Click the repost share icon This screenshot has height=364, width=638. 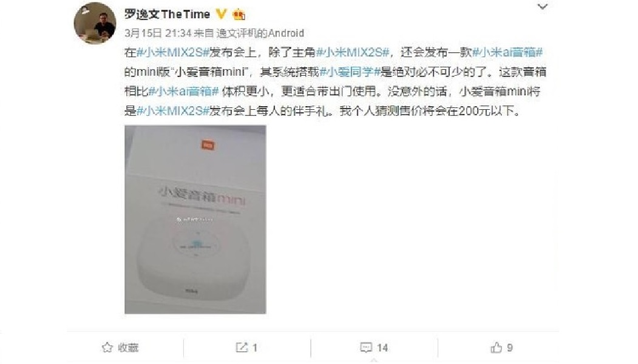[x=242, y=348]
